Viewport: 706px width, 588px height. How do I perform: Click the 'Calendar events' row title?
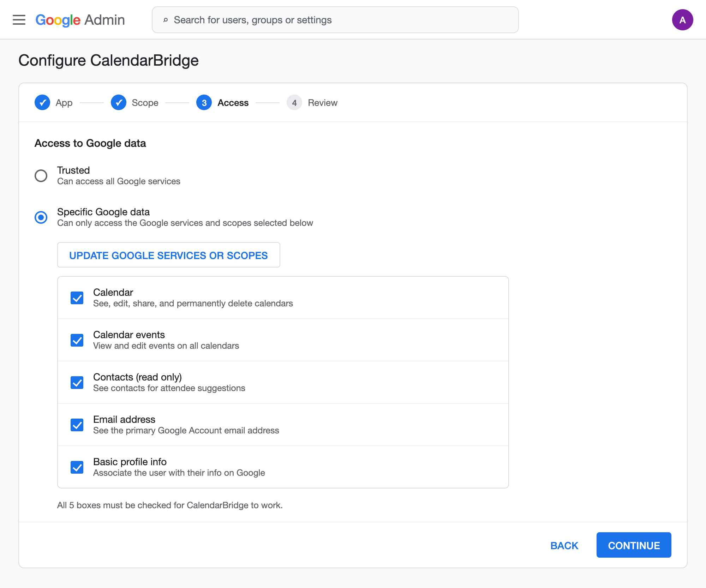[129, 335]
